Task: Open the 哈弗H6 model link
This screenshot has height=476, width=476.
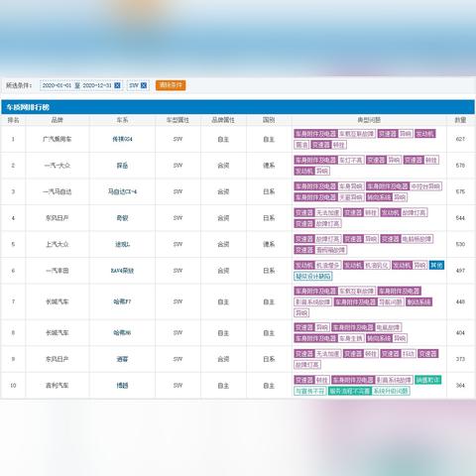Action: tap(122, 332)
